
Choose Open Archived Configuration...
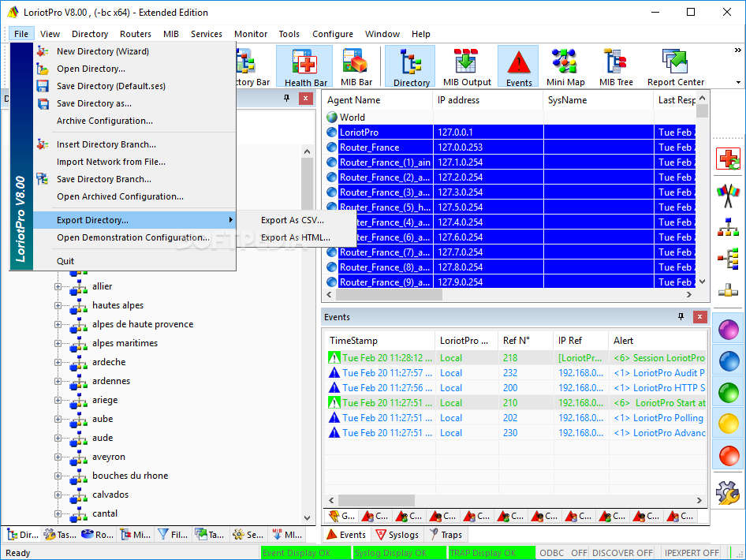tap(135, 196)
